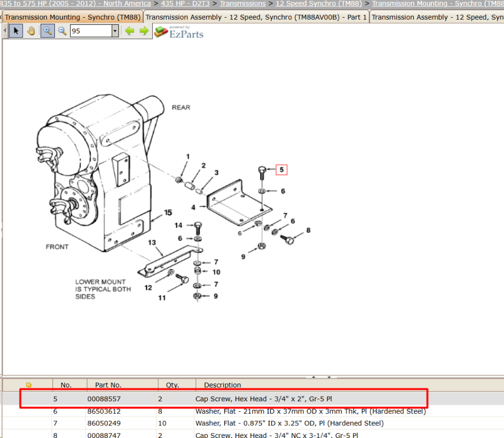Click callout number 5 on diagram

[x=282, y=170]
